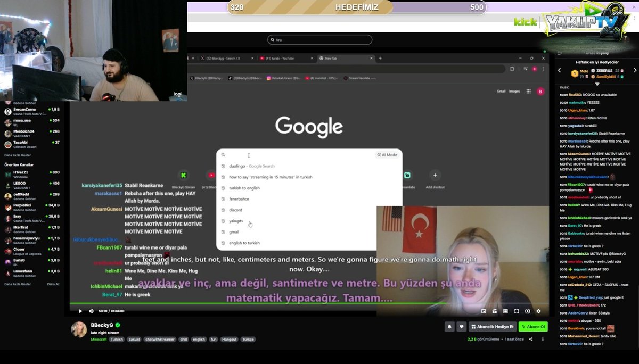Screen dimensions: 639x364
Task: Toggle theater mode in video player
Action: tap(505, 311)
